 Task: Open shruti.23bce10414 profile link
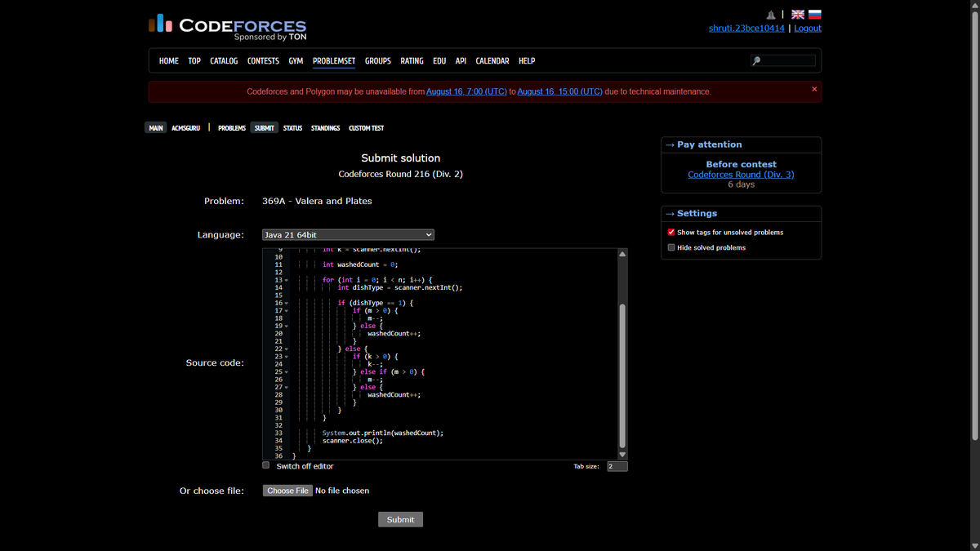click(746, 28)
